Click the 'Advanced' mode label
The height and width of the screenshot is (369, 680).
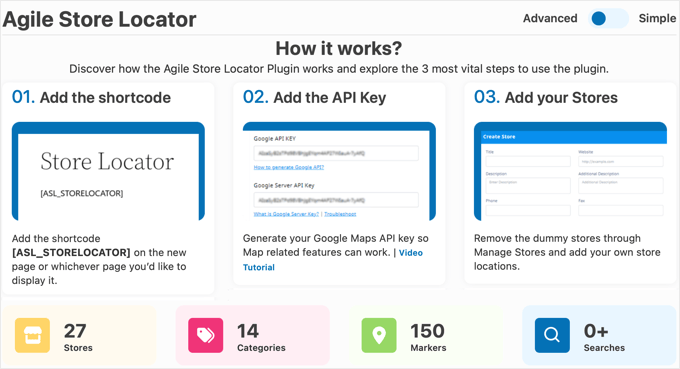point(550,18)
